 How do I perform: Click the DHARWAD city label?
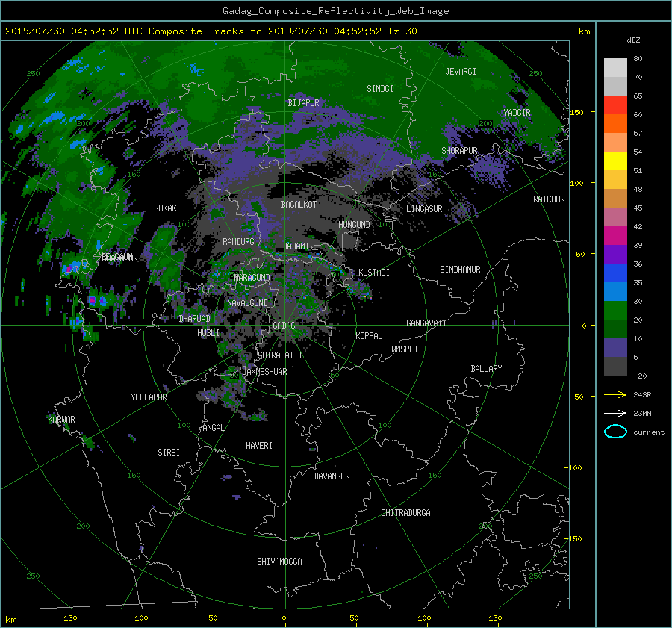tap(195, 319)
